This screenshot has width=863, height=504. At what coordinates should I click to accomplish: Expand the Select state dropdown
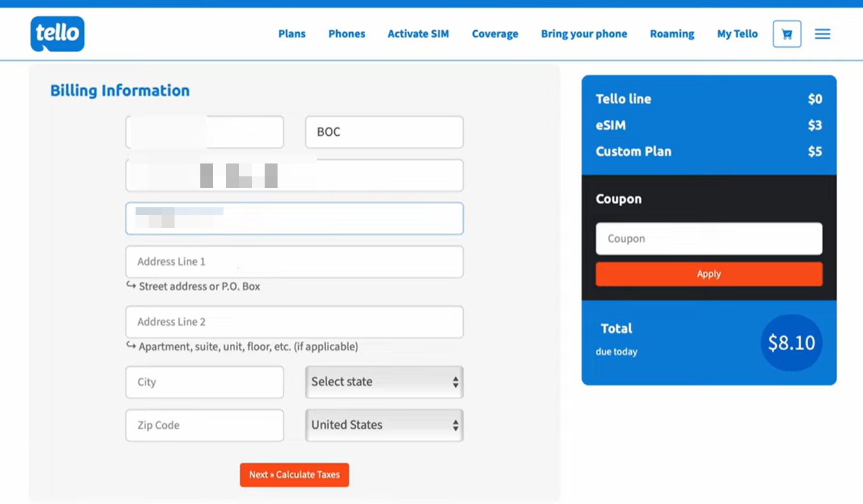pos(384,382)
